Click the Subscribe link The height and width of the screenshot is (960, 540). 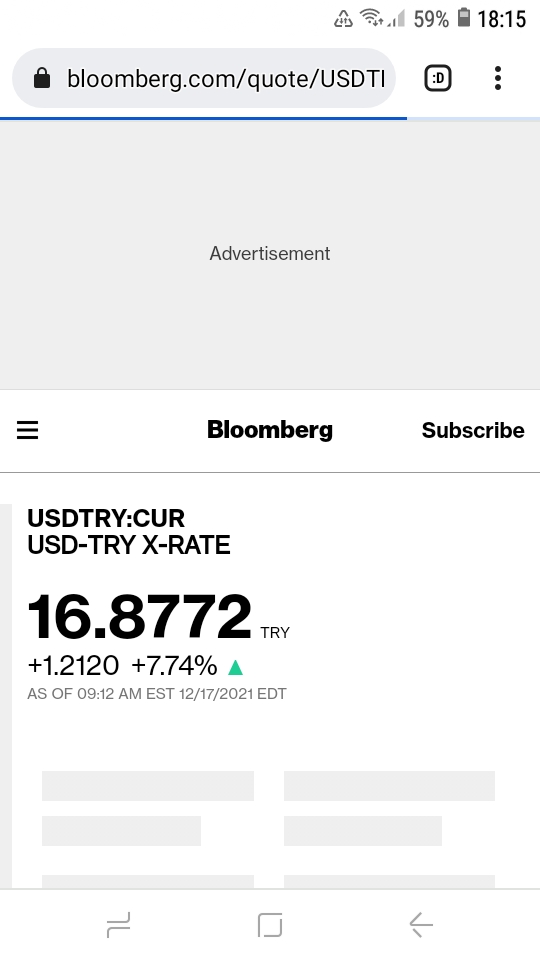(473, 430)
